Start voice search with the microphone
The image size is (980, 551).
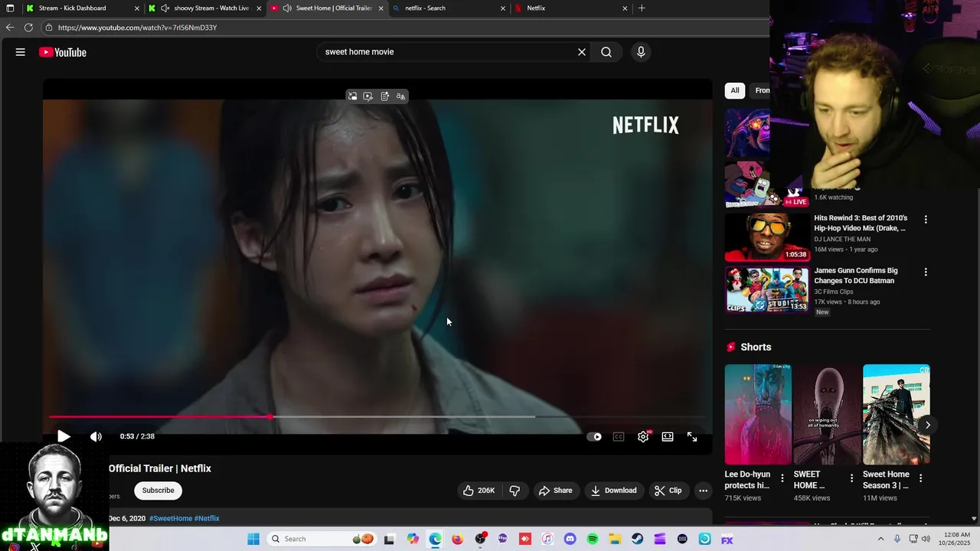click(x=641, y=52)
